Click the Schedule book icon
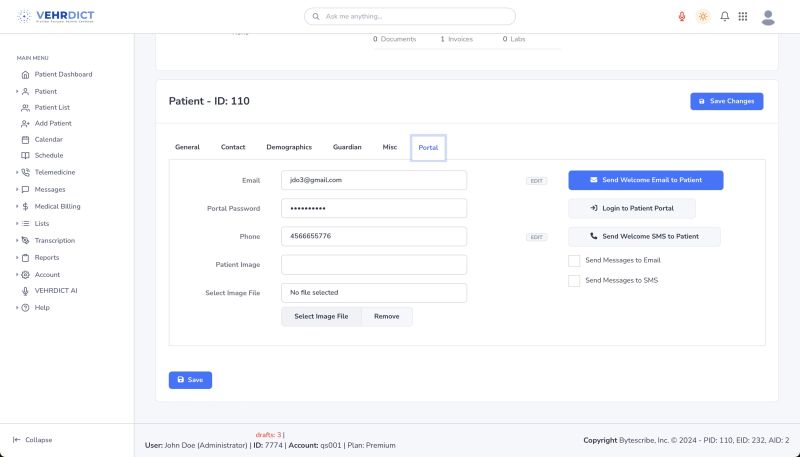The height and width of the screenshot is (457, 800). 25,156
